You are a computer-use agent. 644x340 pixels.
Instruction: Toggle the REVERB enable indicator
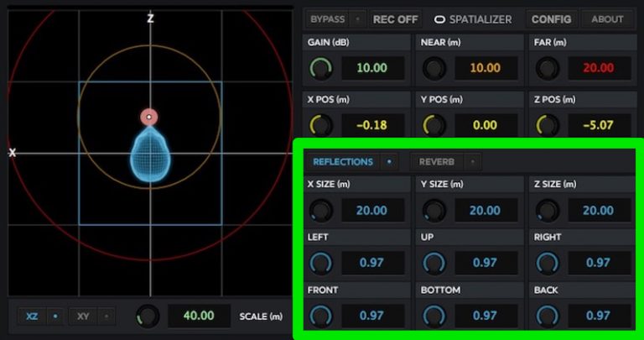(x=472, y=161)
